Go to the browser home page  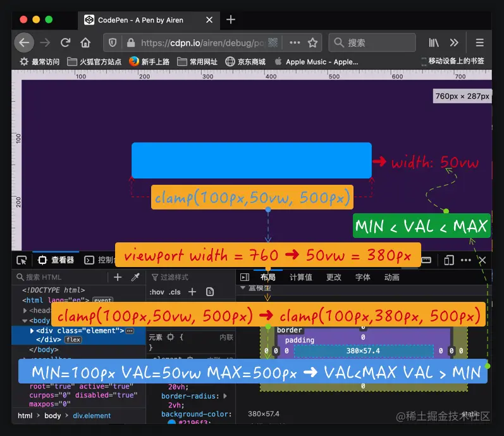85,42
